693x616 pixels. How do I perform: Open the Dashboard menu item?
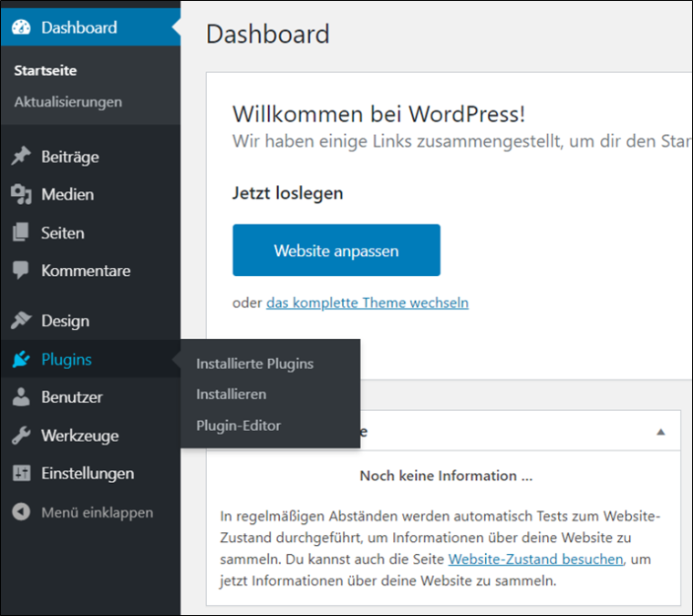click(90, 27)
